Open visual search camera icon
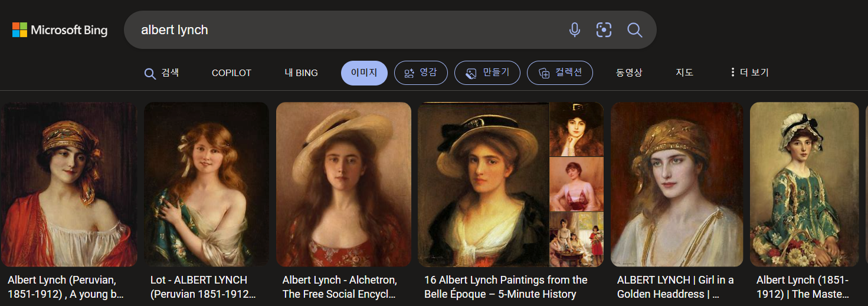868x306 pixels. point(604,30)
